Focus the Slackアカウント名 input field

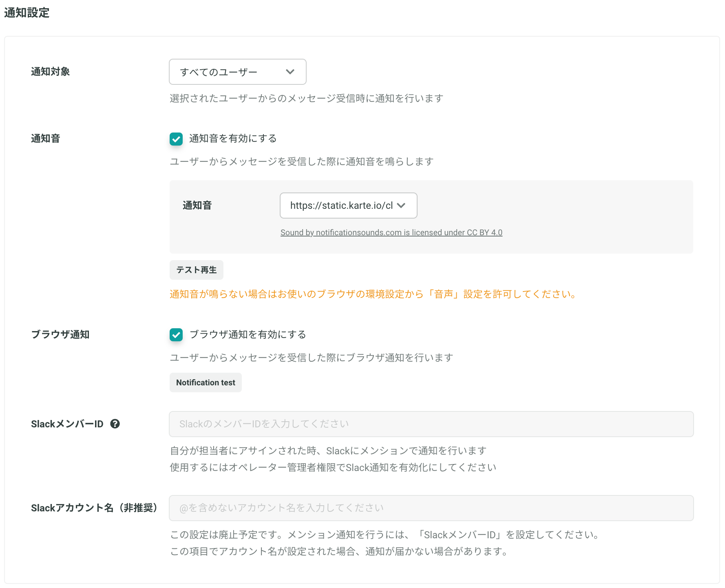click(431, 508)
